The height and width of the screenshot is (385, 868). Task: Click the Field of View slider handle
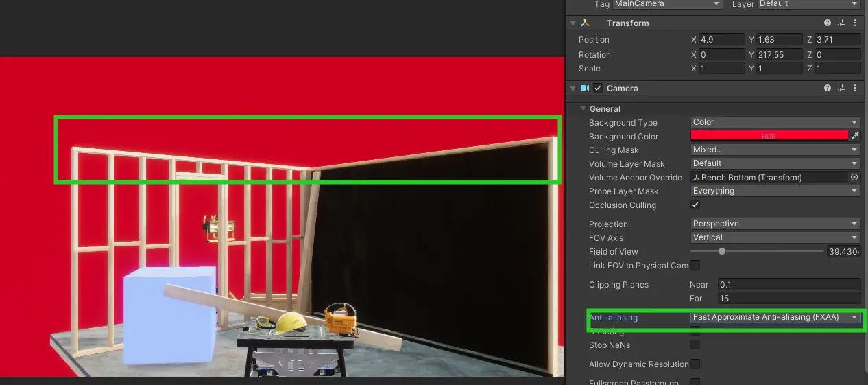[722, 251]
